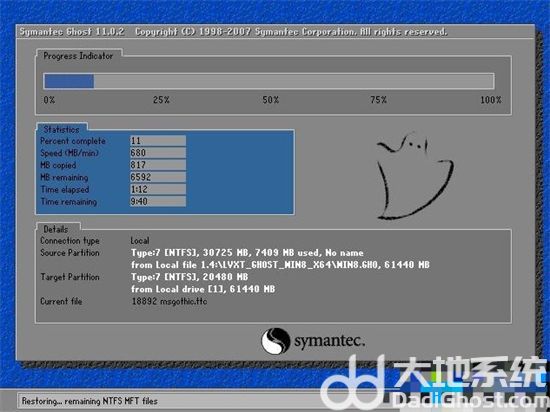Click the Statistics panel title
This screenshot has width=550, height=412.
pos(61,129)
